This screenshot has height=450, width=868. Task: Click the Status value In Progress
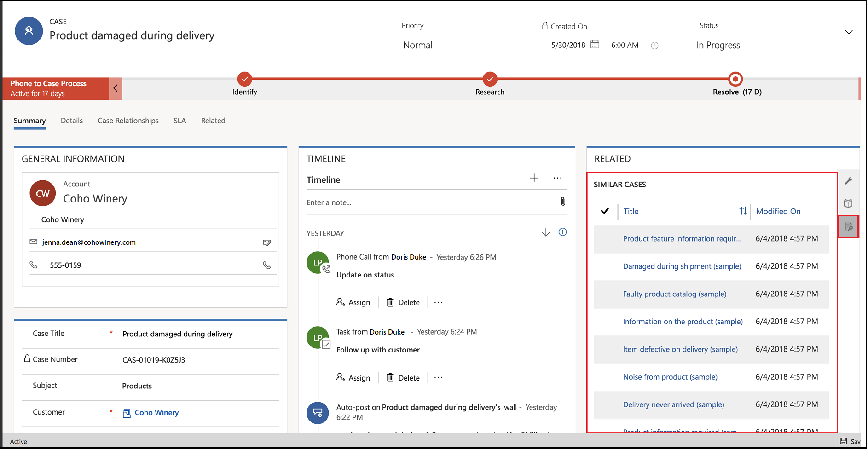718,45
